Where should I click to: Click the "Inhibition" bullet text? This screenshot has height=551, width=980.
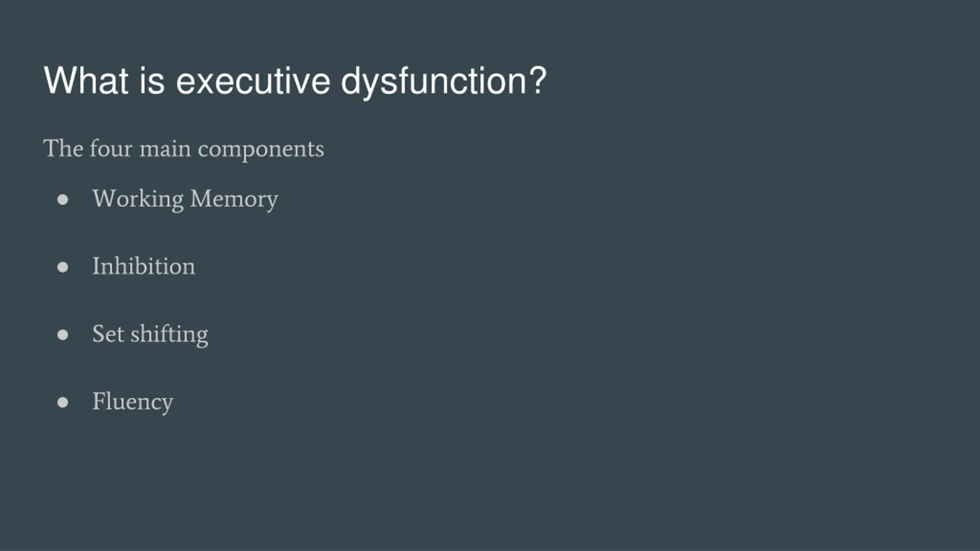click(144, 266)
